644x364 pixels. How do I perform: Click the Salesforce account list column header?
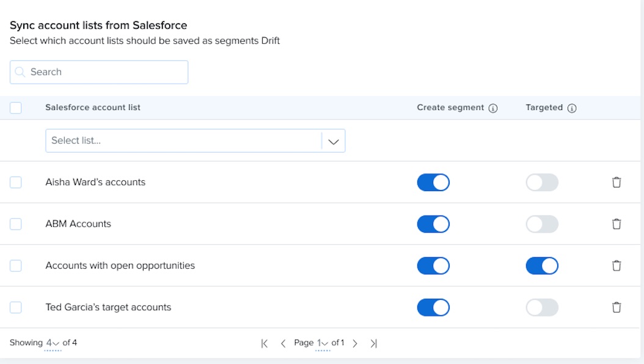click(93, 107)
